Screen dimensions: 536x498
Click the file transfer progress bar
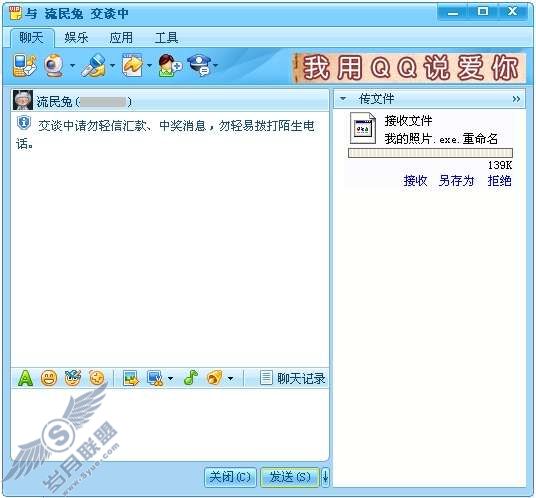(430, 153)
